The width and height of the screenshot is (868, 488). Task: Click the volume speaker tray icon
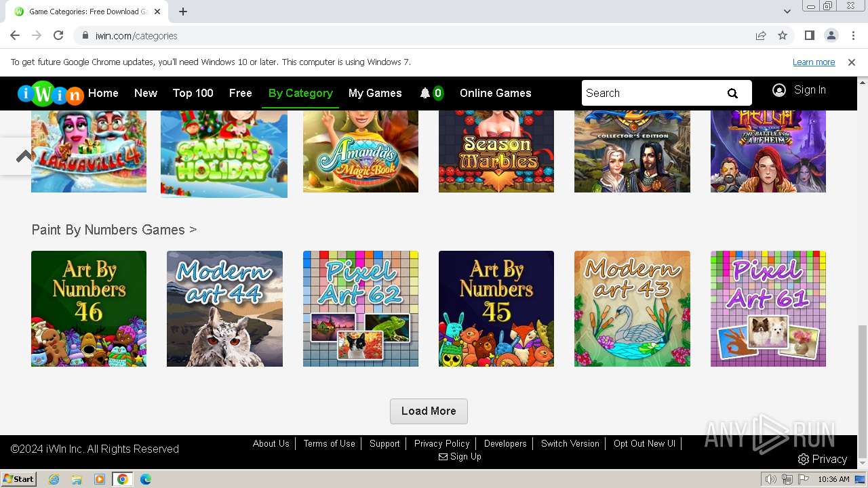tap(770, 479)
